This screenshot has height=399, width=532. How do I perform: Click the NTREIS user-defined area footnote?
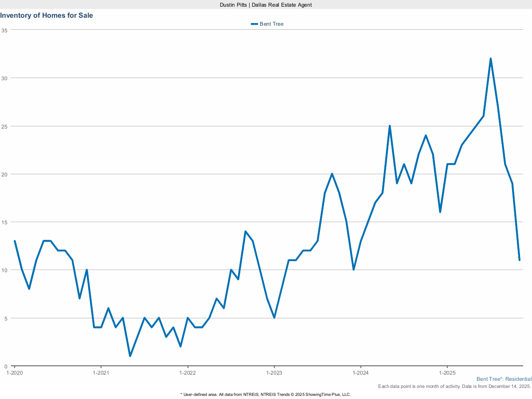tap(266, 394)
